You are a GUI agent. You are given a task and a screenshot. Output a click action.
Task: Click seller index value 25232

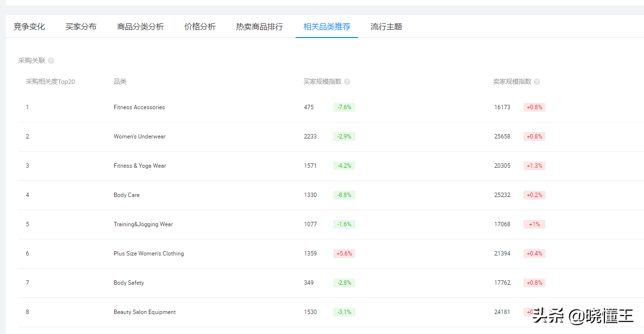(x=502, y=195)
